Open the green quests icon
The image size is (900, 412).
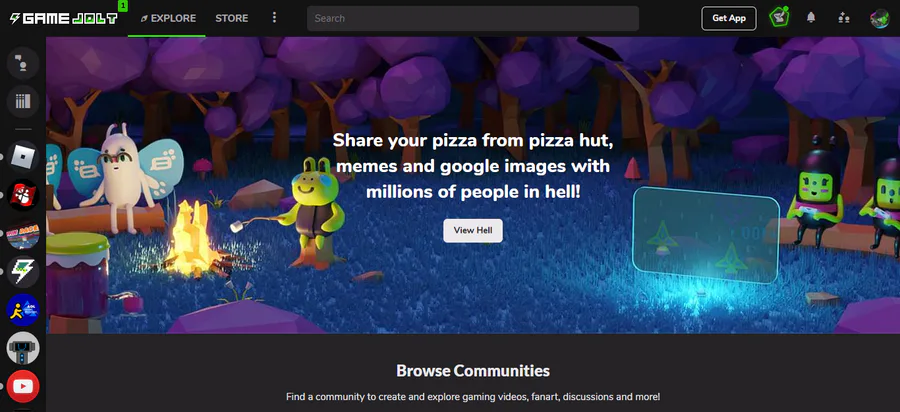[x=779, y=18]
